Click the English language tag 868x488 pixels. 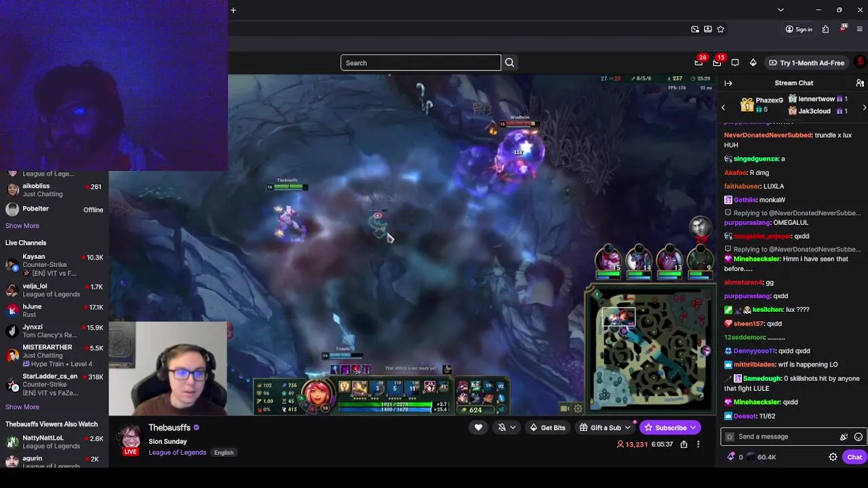pos(224,453)
